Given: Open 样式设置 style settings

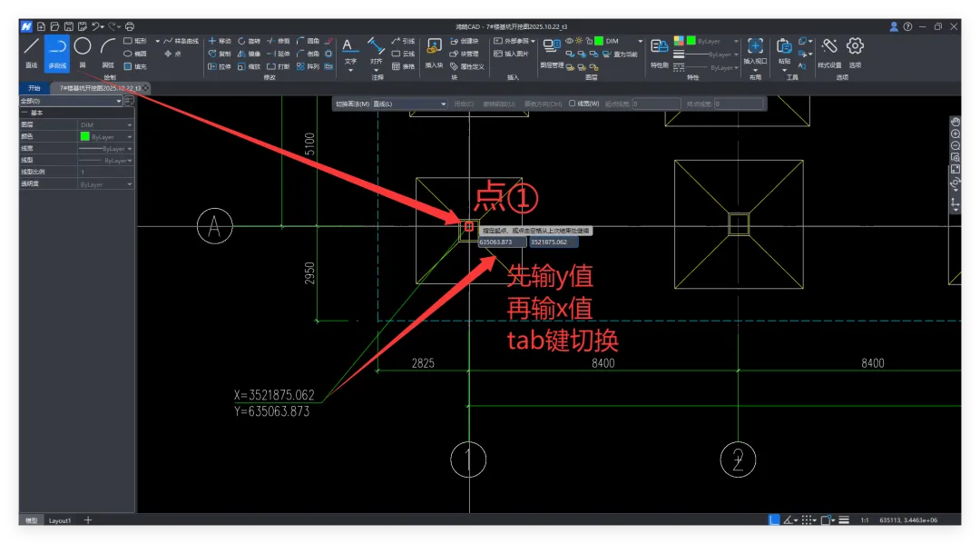Looking at the screenshot, I should coord(829,53).
